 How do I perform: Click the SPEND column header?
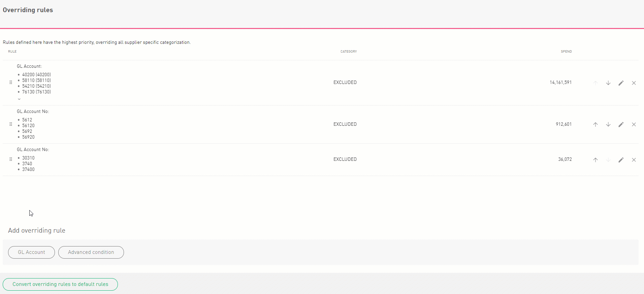[x=566, y=52]
